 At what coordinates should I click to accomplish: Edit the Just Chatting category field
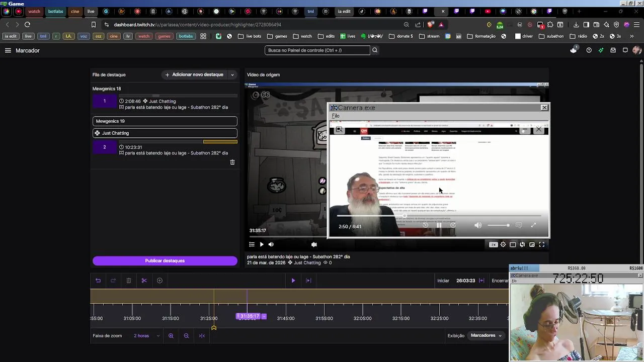pos(165,133)
